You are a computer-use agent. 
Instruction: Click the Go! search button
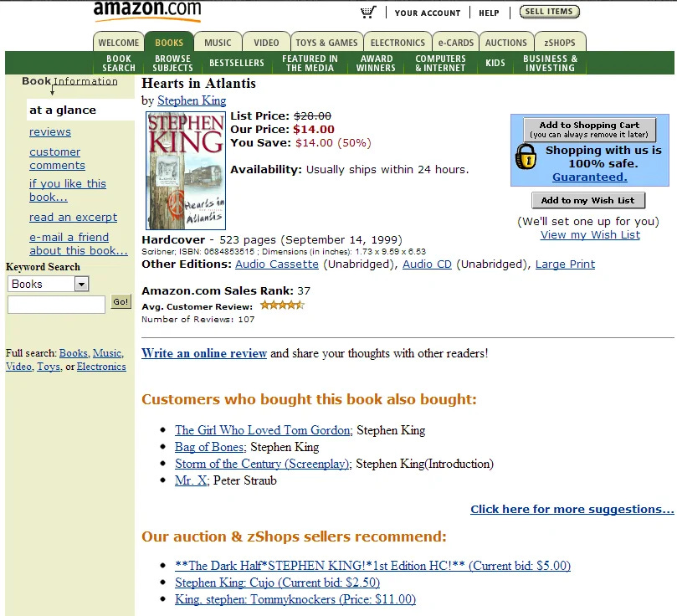coord(121,302)
